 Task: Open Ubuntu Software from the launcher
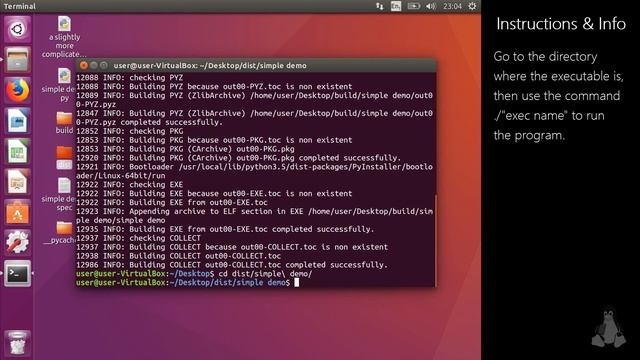click(x=17, y=213)
